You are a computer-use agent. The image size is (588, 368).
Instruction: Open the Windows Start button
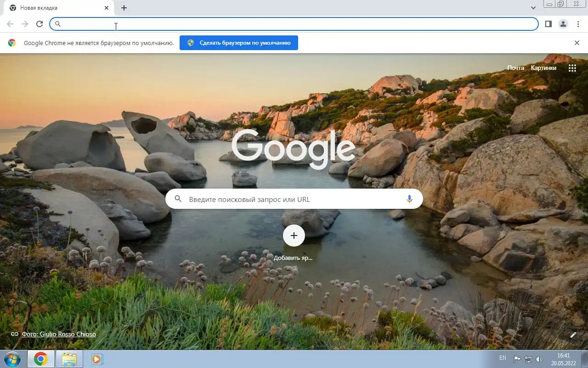tap(12, 359)
